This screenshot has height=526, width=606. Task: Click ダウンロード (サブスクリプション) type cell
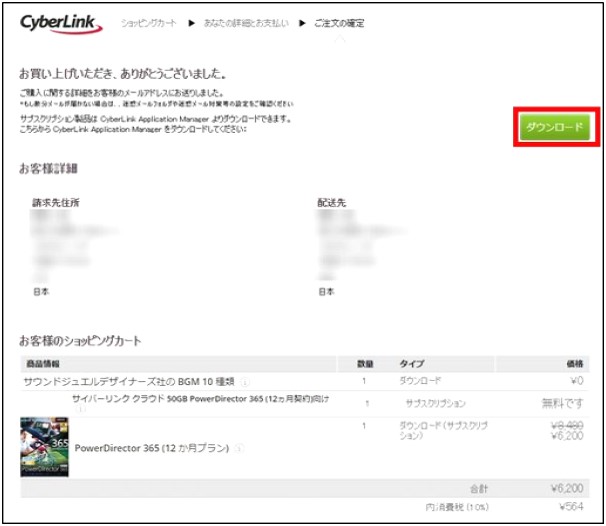pyautogui.click(x=443, y=431)
